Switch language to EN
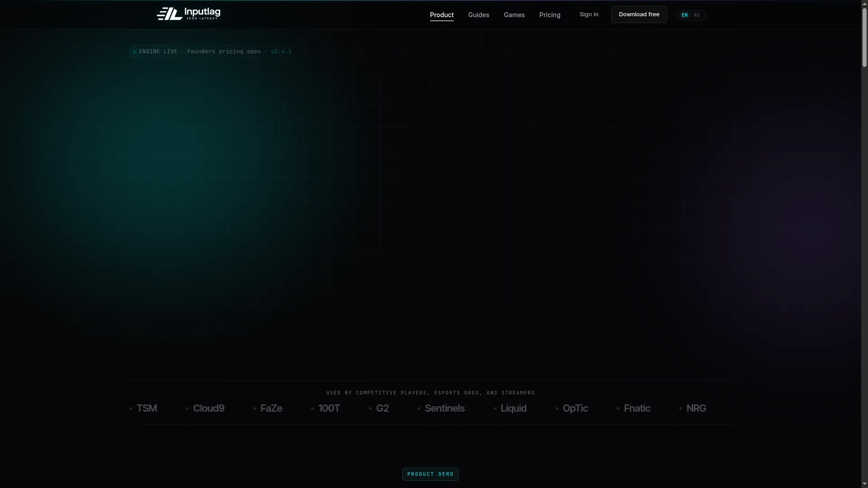Screen dimensions: 868x488 (684, 15)
